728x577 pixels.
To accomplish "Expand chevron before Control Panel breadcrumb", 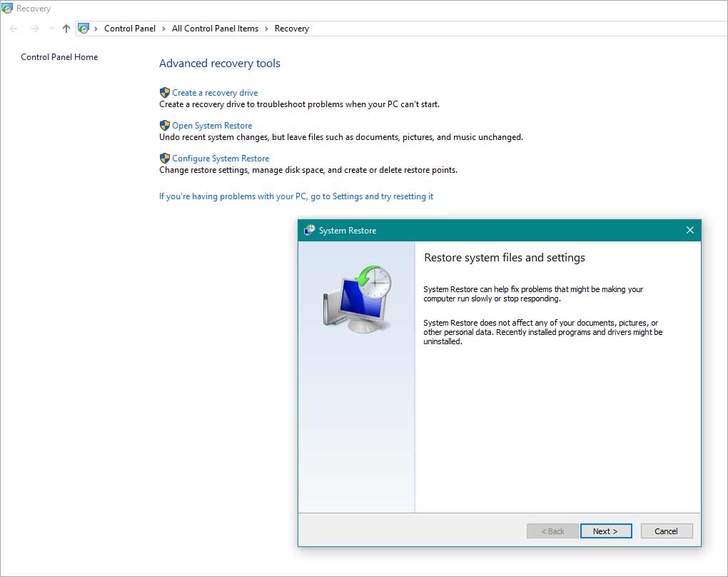I will point(96,29).
